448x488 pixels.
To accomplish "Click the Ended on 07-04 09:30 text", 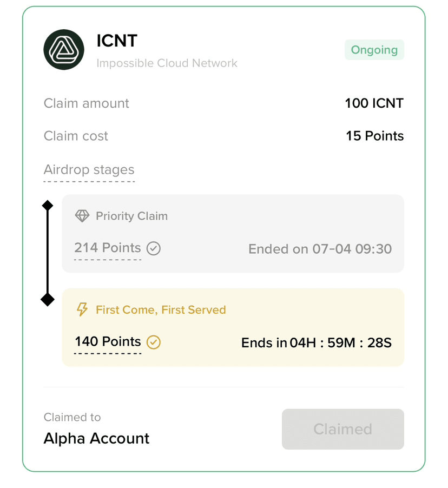I will point(320,249).
